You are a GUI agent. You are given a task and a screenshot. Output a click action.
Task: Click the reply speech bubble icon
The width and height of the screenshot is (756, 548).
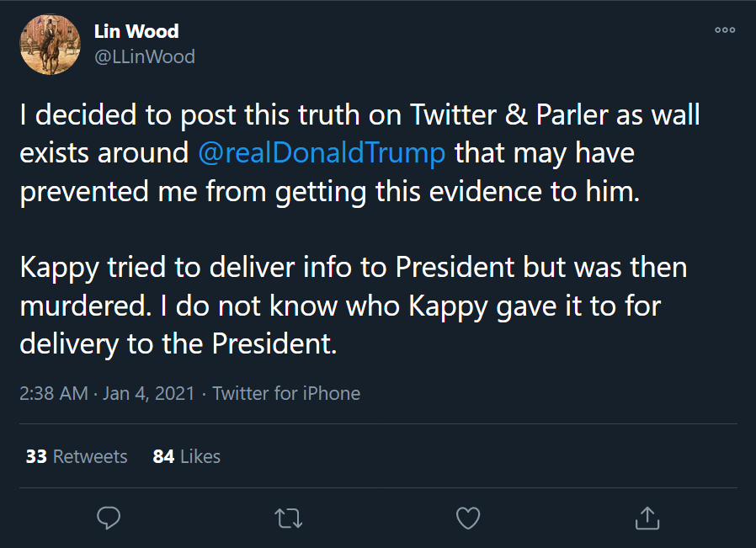click(109, 519)
